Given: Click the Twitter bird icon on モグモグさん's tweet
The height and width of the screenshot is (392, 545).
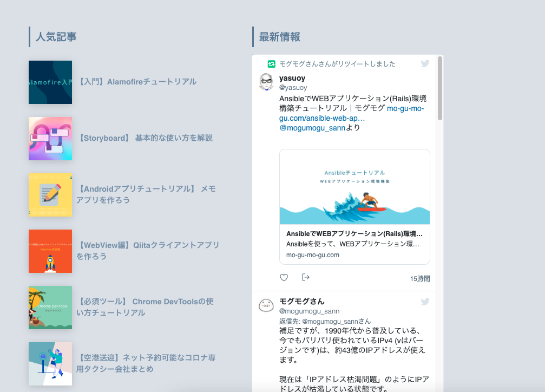Looking at the screenshot, I should (425, 302).
